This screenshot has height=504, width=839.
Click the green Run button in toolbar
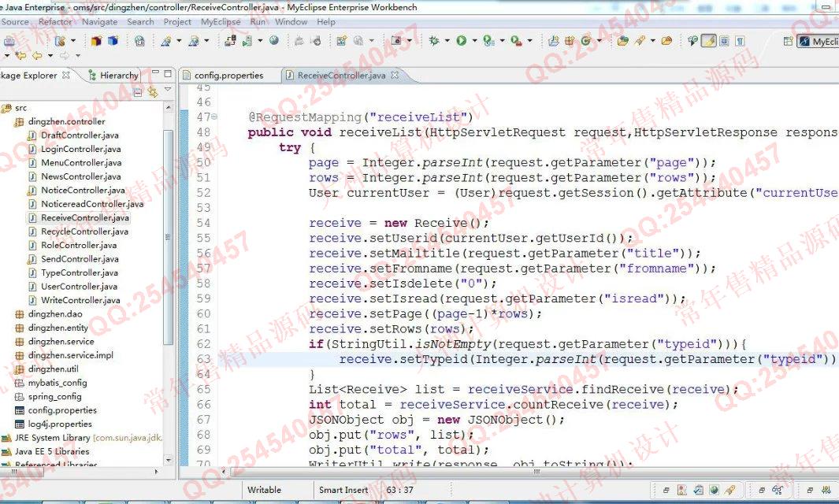461,41
